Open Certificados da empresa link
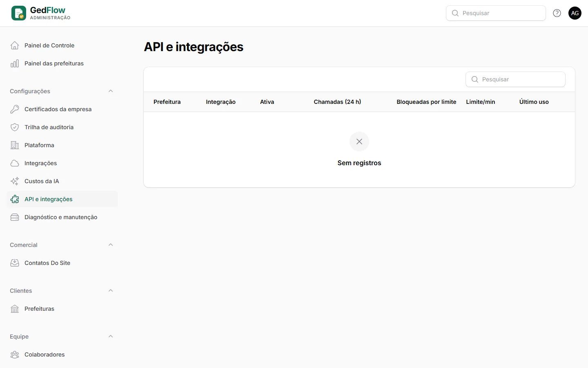 (62, 109)
